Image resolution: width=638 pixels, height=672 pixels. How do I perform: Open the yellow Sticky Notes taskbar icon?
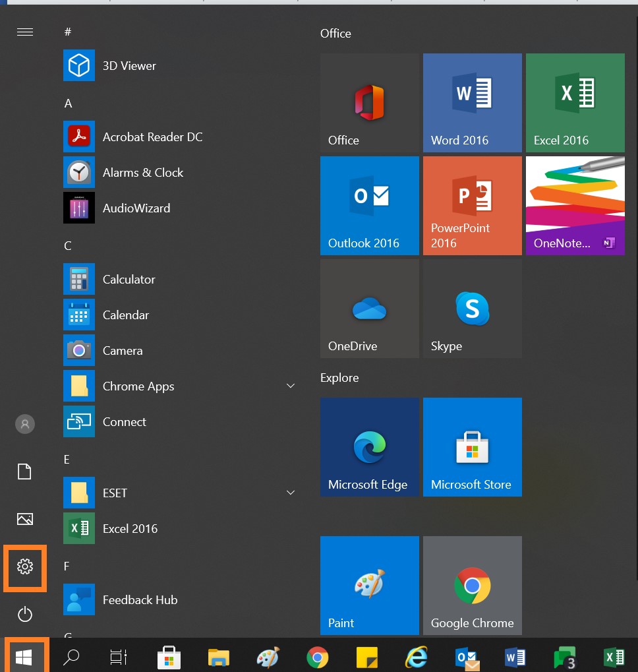(367, 657)
